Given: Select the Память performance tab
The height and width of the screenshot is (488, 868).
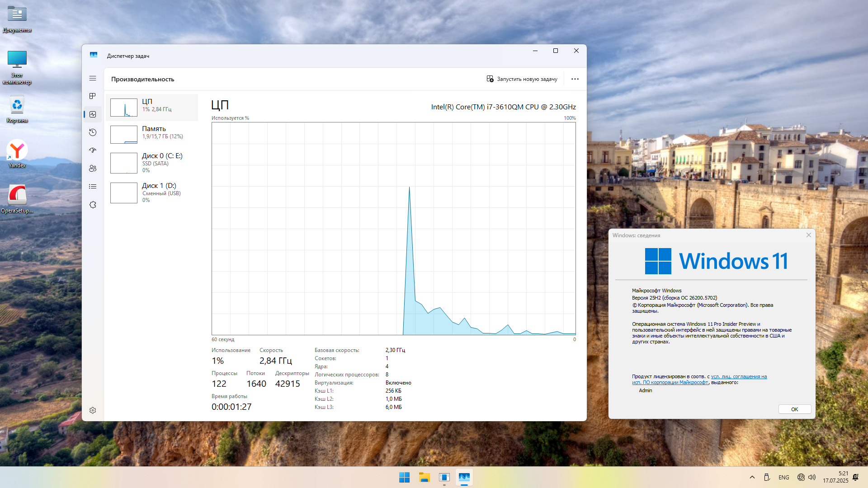Looking at the screenshot, I should pos(152,134).
